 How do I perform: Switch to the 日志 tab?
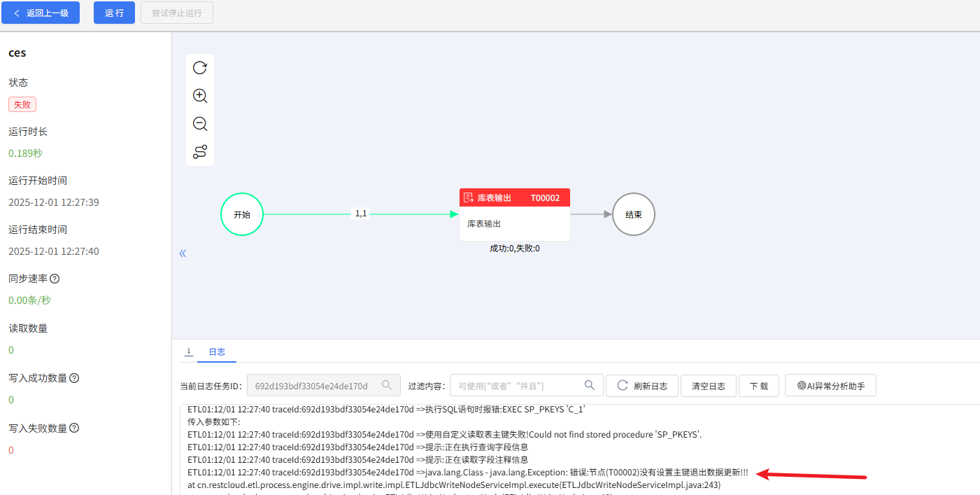pyautogui.click(x=217, y=352)
